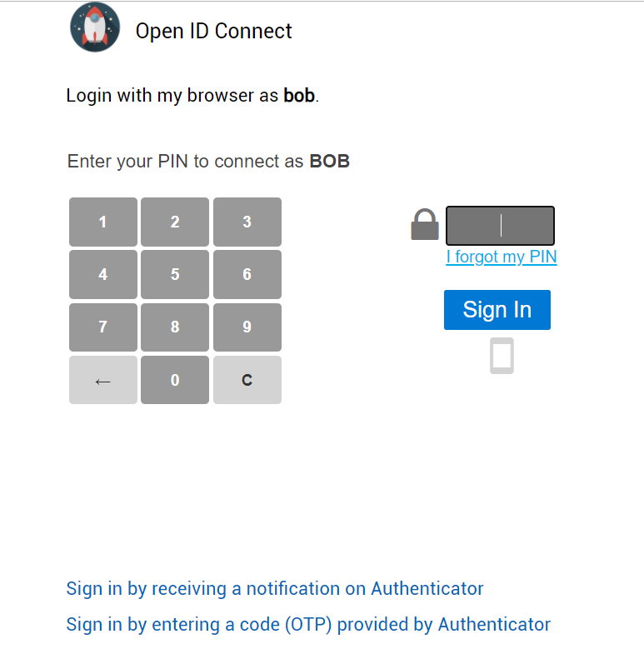Focus the PIN entry field
The width and height of the screenshot is (644, 649).
click(500, 226)
